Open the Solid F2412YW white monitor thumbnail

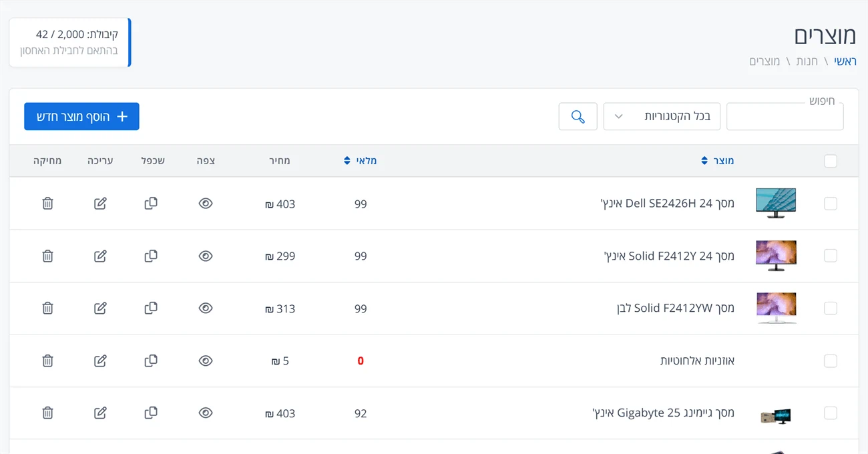pos(776,308)
